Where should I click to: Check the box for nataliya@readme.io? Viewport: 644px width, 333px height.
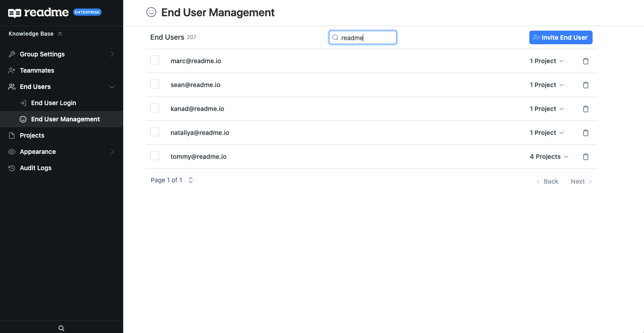(x=155, y=132)
